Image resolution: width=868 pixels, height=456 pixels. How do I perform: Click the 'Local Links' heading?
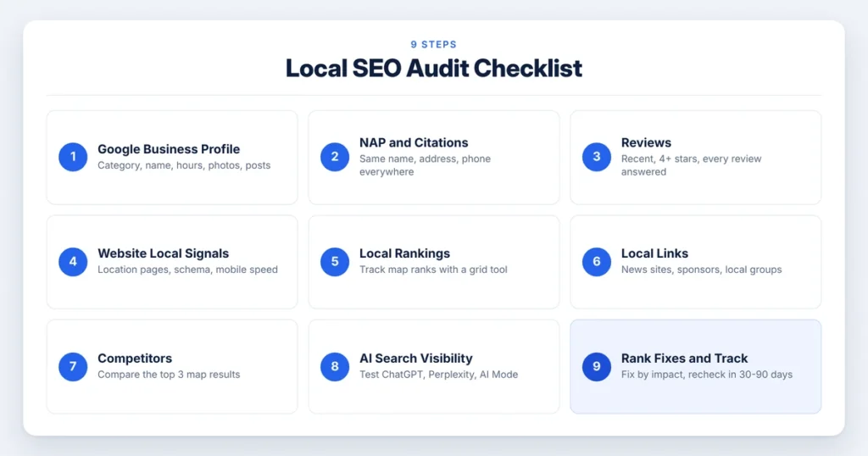tap(654, 253)
